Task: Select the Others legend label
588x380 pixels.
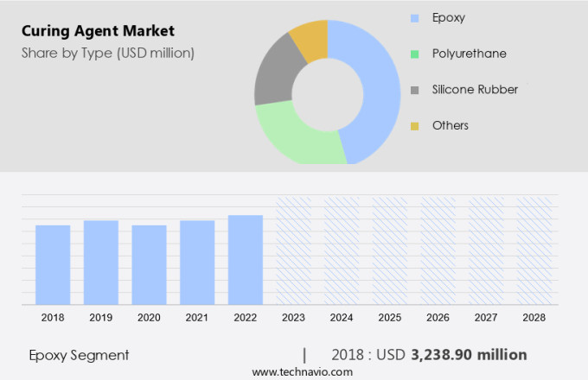Action: (450, 126)
